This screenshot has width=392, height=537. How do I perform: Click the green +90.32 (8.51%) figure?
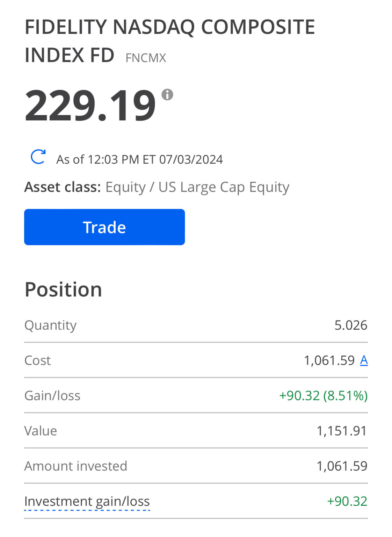(323, 396)
